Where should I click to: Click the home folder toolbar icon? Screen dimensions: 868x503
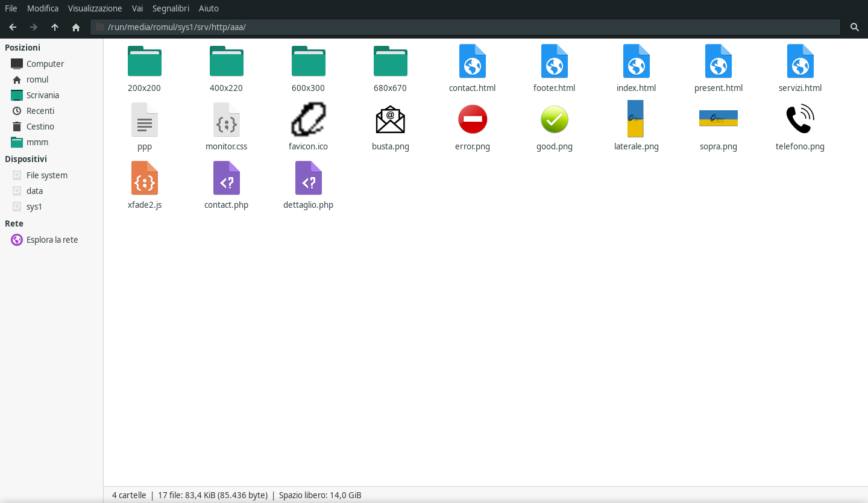pos(76,27)
